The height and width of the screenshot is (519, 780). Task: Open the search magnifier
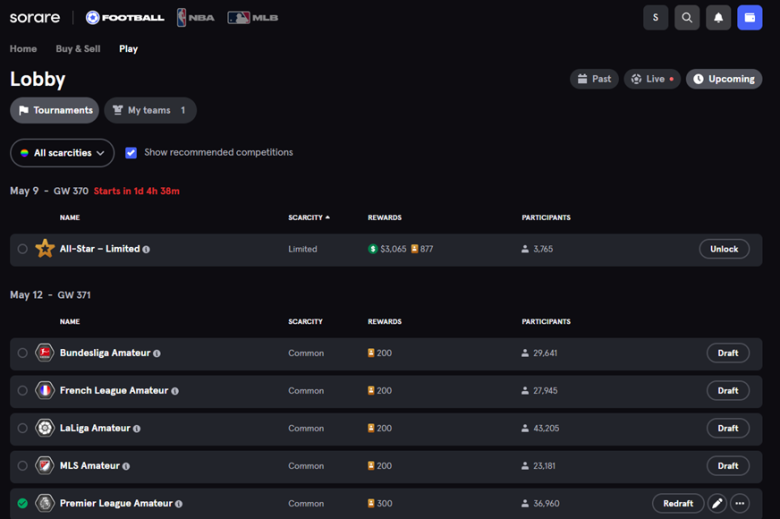[687, 18]
